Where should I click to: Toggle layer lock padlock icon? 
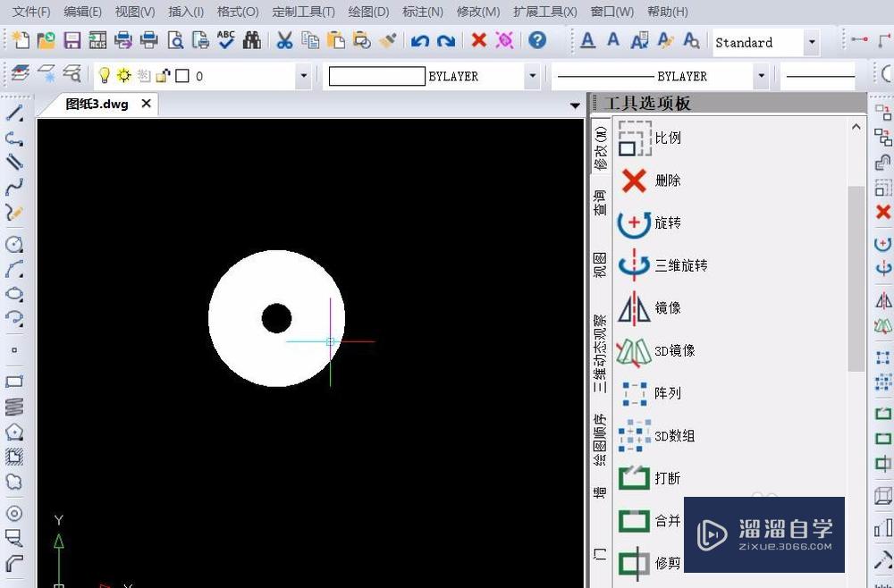[163, 75]
